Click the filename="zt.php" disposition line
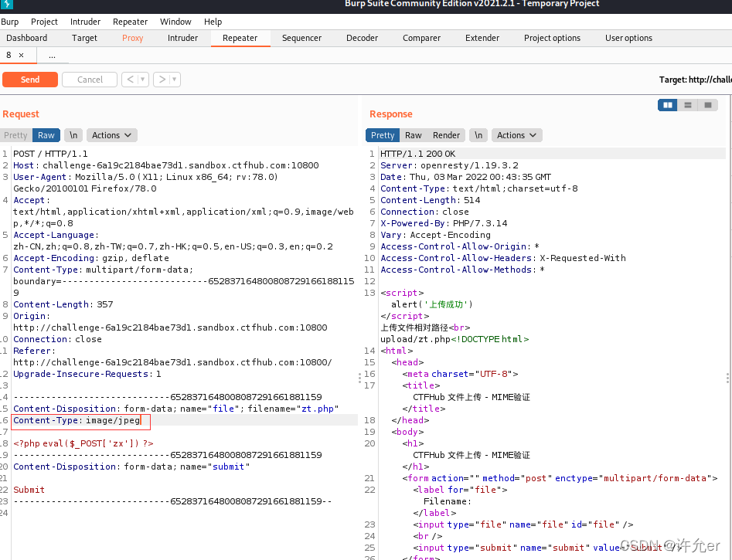This screenshot has height=560, width=732. click(x=176, y=409)
